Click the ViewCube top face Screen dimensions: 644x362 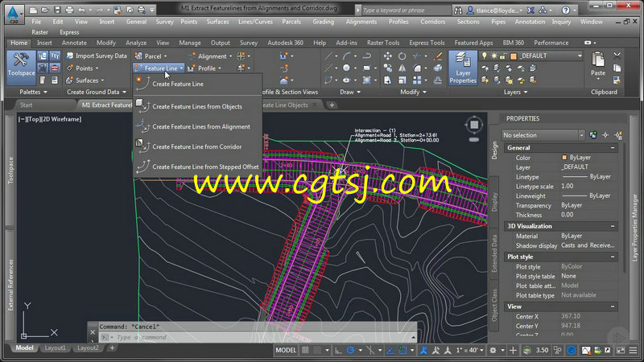point(474,125)
